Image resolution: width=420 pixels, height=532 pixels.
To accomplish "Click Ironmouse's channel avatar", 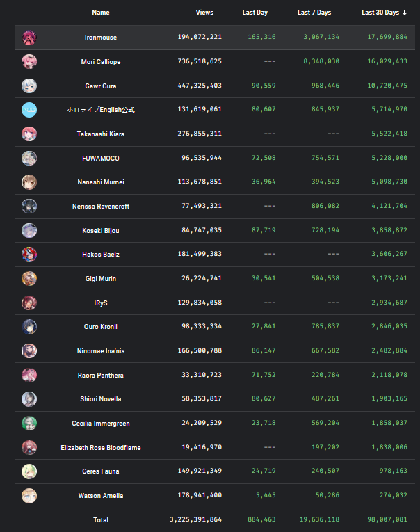I will (x=29, y=38).
